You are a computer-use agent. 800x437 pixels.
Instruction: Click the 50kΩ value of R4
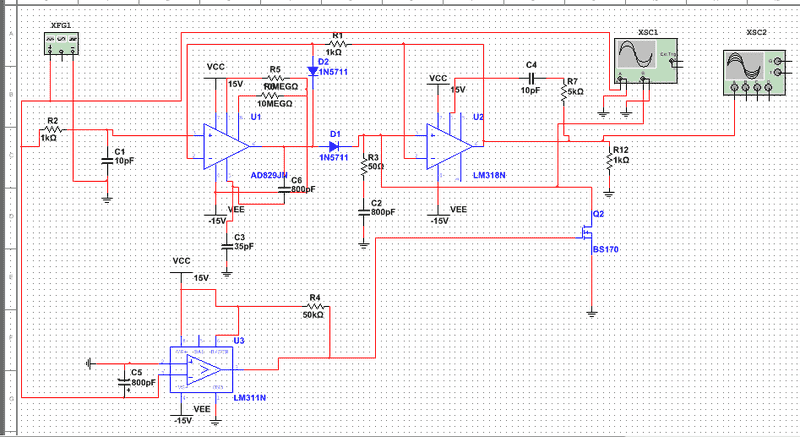(313, 315)
